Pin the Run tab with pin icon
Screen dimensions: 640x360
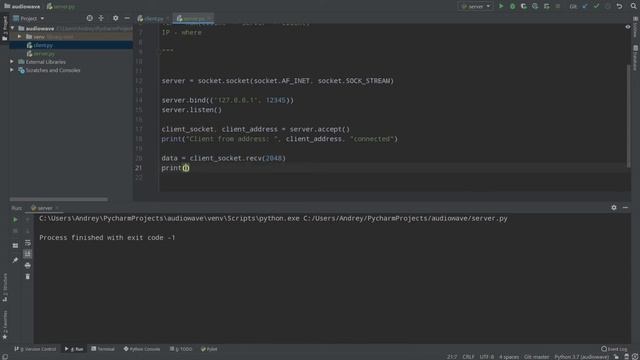point(15,260)
